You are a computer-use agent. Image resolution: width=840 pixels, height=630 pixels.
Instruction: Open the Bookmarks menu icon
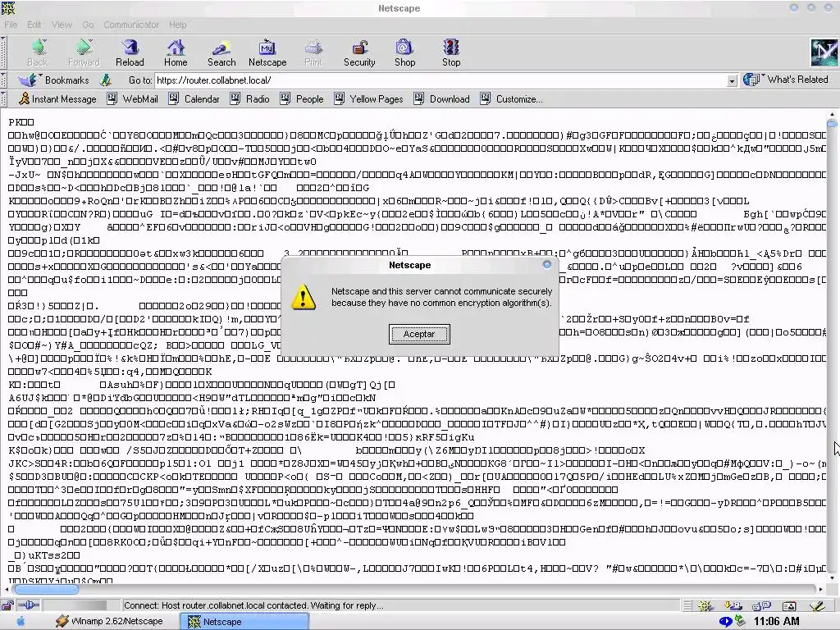tap(27, 80)
